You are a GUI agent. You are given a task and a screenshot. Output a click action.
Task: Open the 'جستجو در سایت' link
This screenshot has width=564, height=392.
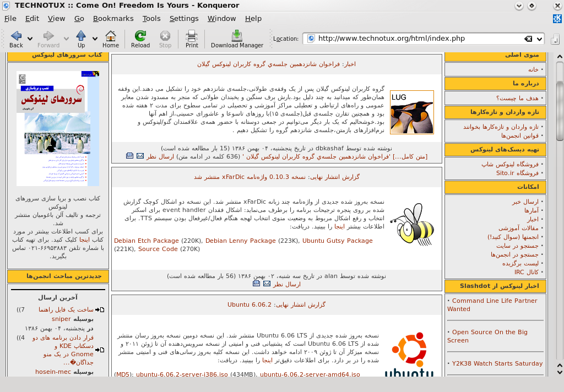point(518,246)
